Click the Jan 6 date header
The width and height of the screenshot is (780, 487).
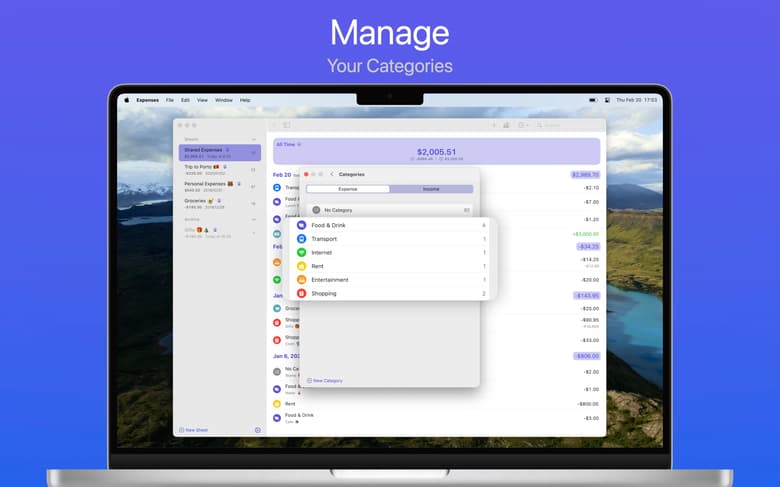[286, 356]
